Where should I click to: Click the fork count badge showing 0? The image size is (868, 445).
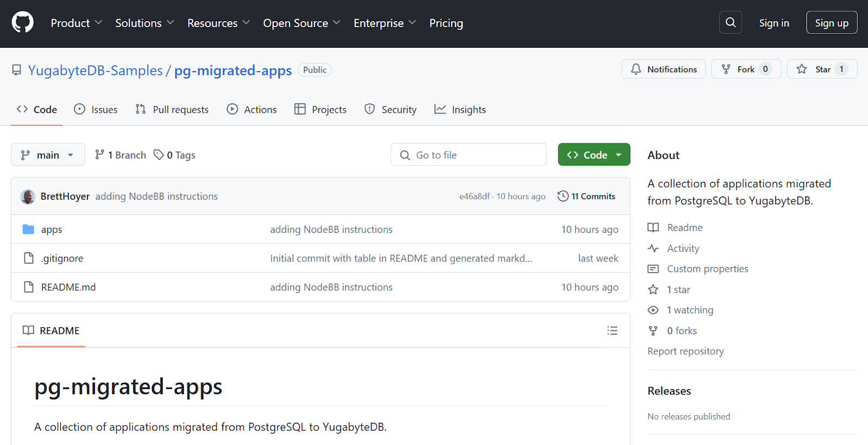pyautogui.click(x=765, y=69)
